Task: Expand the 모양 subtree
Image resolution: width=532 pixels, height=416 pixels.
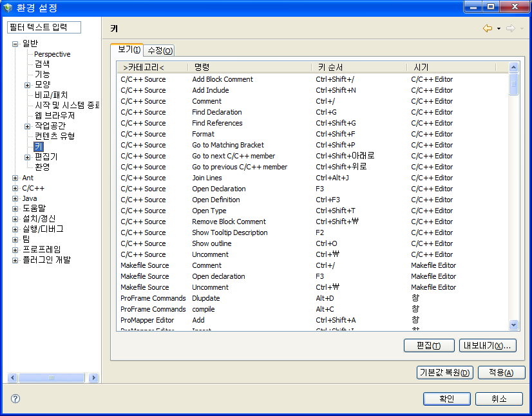Action: pyautogui.click(x=27, y=85)
